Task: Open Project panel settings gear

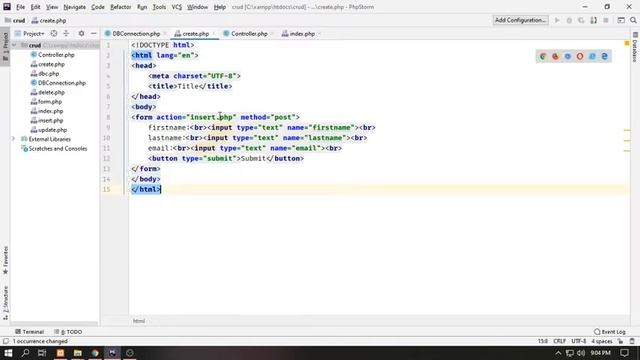Action: tap(81, 33)
